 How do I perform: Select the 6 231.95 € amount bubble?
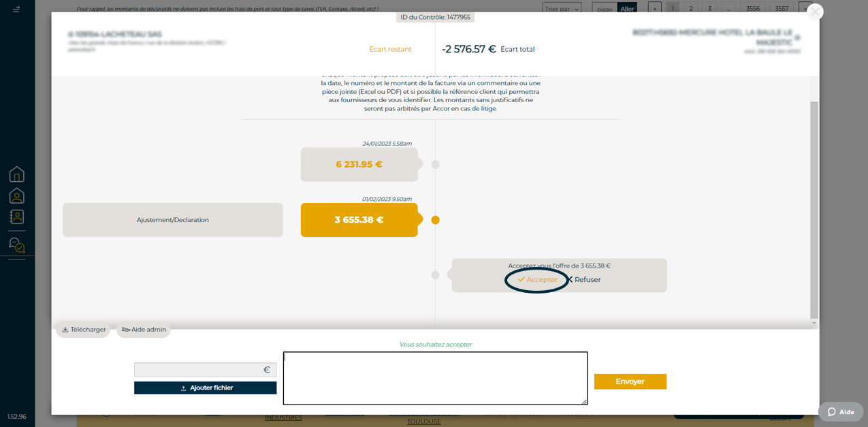point(359,165)
